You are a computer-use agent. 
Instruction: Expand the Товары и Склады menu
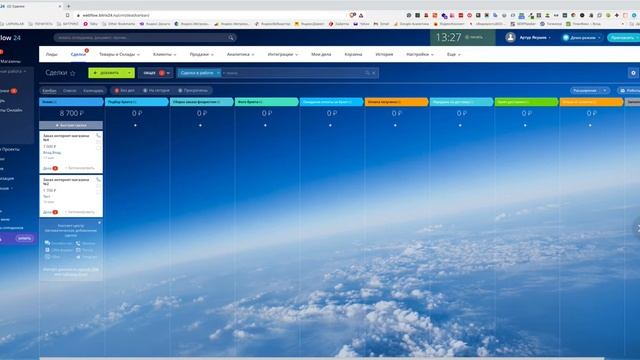119,54
